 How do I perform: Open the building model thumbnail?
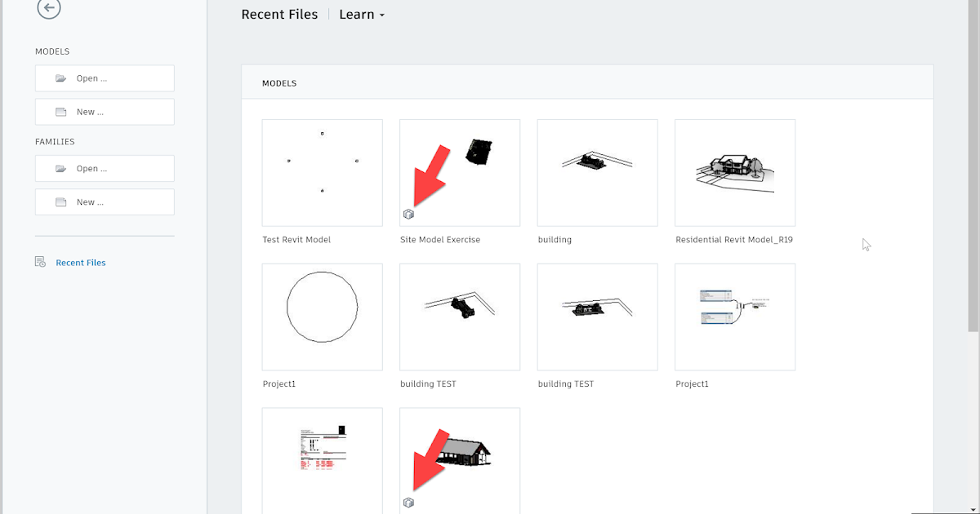[597, 172]
